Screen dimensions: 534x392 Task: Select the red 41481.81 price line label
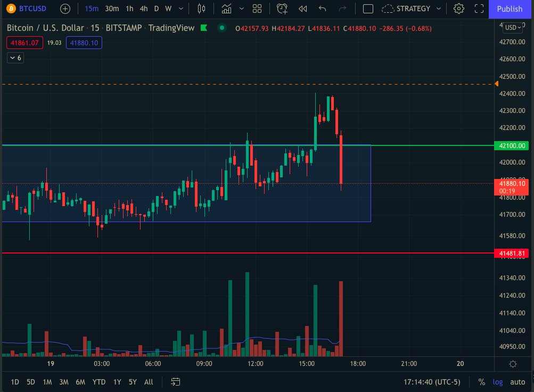coord(511,254)
